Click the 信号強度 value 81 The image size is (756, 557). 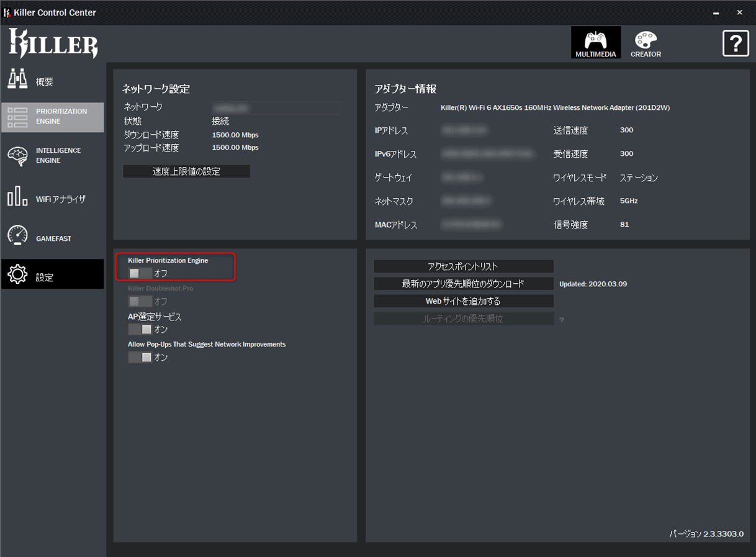point(624,225)
